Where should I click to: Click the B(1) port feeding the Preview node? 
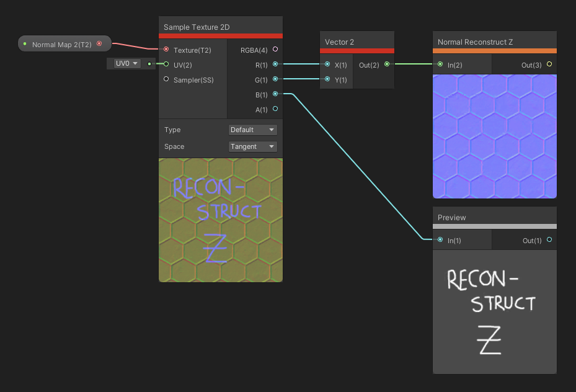(x=275, y=94)
